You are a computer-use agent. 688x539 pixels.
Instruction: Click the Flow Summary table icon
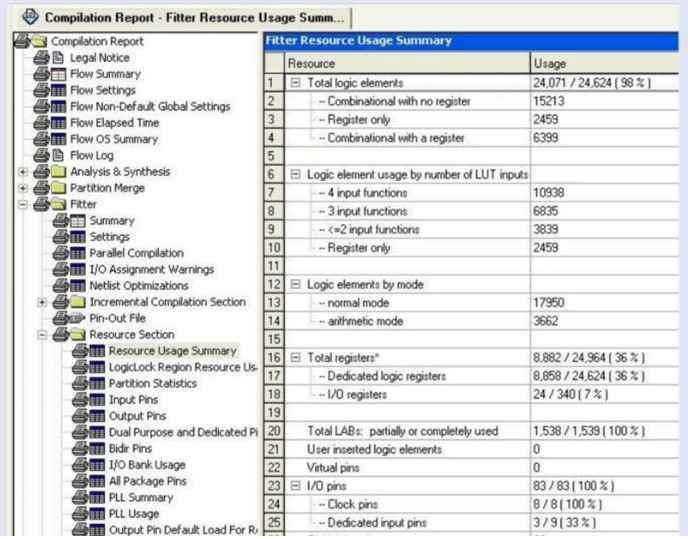coord(58,74)
